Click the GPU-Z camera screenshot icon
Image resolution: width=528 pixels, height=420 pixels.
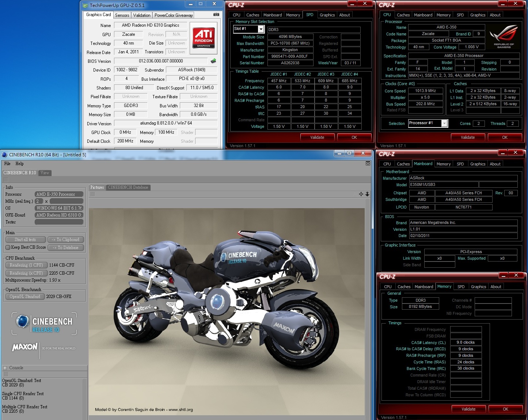click(216, 15)
